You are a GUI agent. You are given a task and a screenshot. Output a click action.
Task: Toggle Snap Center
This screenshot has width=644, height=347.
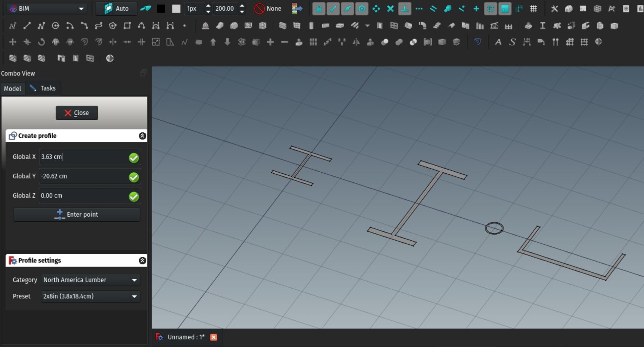click(362, 9)
